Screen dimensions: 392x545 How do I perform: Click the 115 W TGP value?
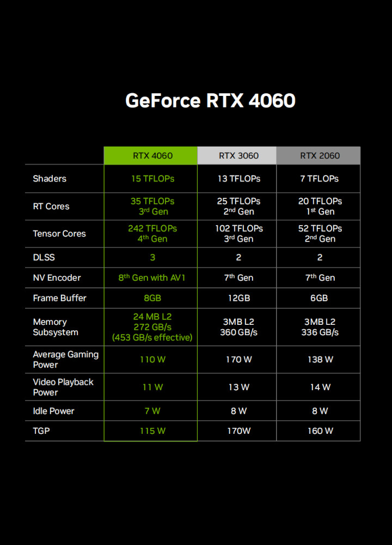click(152, 431)
